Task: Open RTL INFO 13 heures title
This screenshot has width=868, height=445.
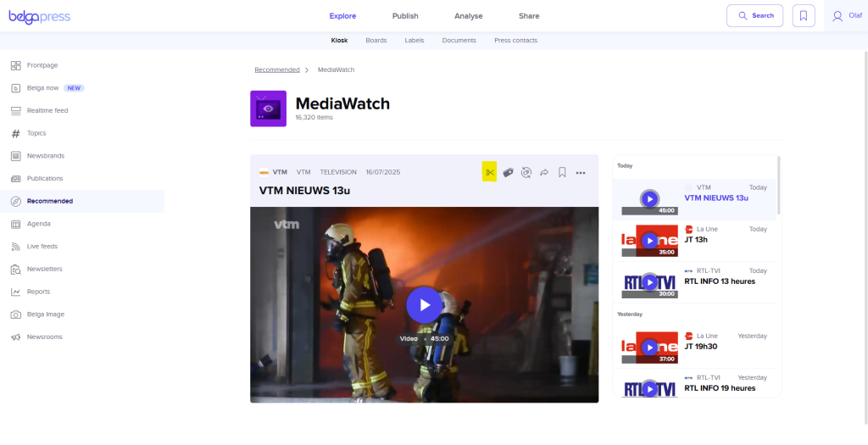Action: click(x=720, y=281)
